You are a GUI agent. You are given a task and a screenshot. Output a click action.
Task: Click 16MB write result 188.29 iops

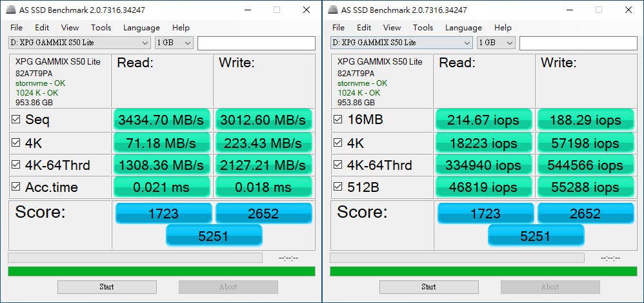click(x=585, y=120)
